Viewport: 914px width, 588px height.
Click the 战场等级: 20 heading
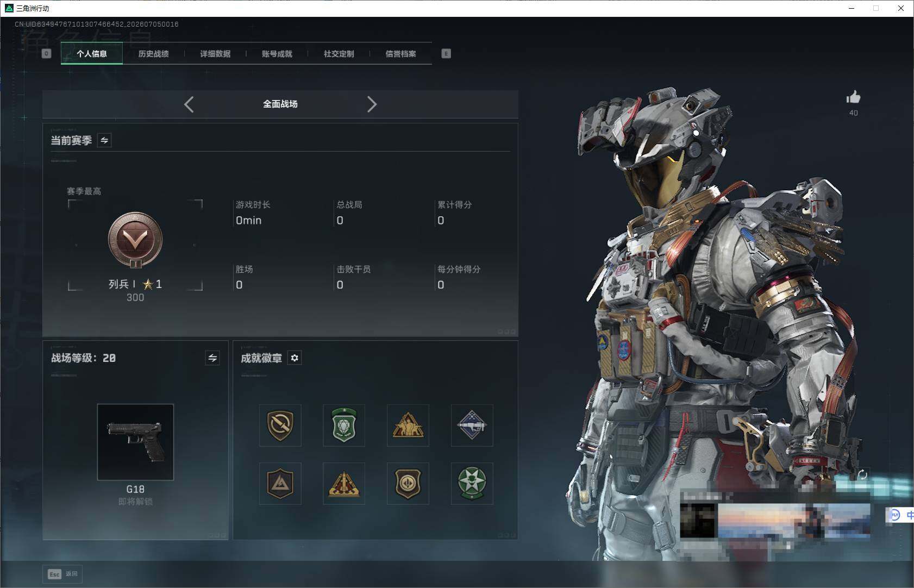(83, 358)
